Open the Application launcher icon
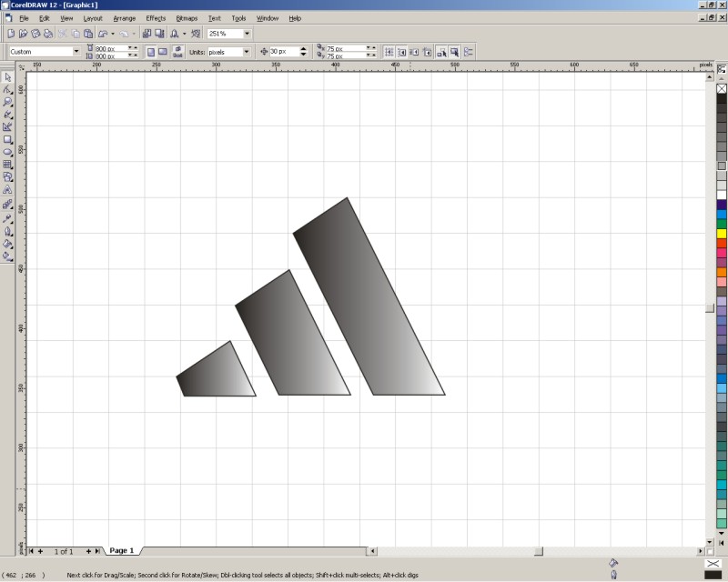Image resolution: width=728 pixels, height=582 pixels. [175, 34]
